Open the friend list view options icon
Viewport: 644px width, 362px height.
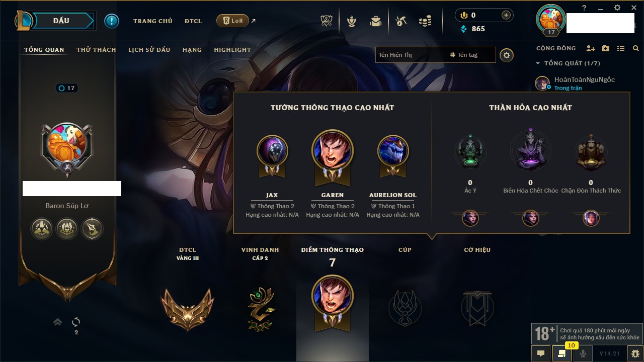(621, 49)
